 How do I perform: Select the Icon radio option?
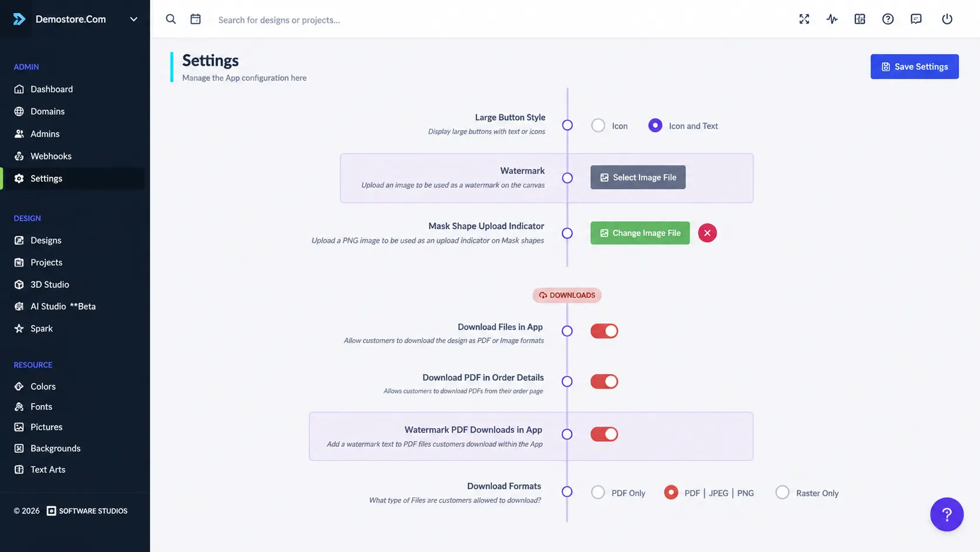[x=598, y=126]
